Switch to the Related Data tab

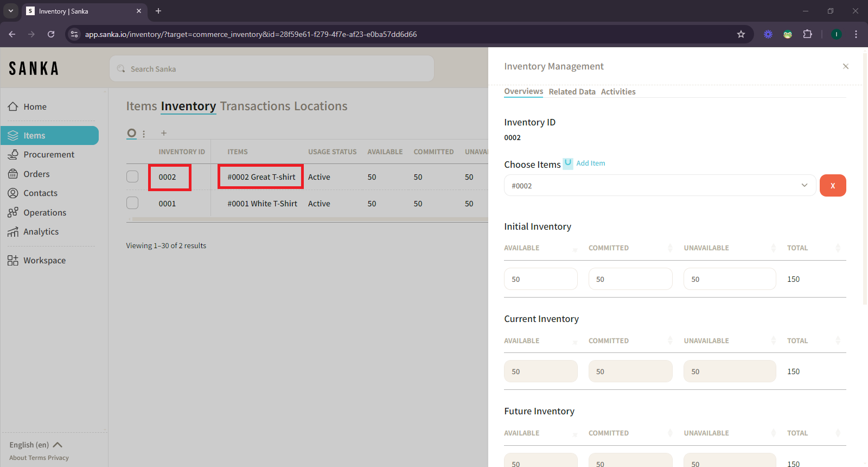pyautogui.click(x=572, y=92)
